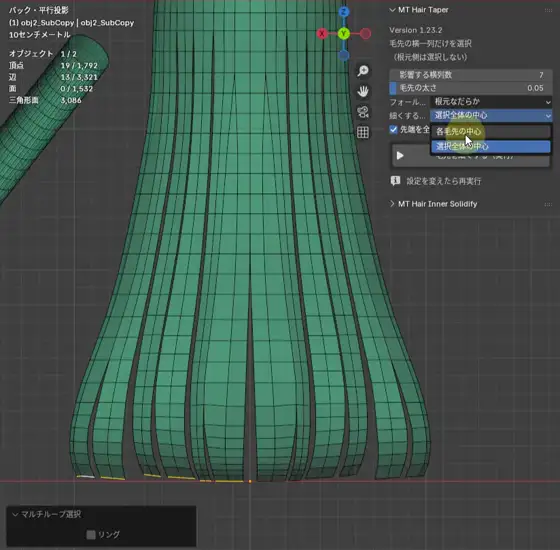Open the フォール... 根元なだらか dropdown
Screen dimensions: 560x550
pyautogui.click(x=491, y=102)
